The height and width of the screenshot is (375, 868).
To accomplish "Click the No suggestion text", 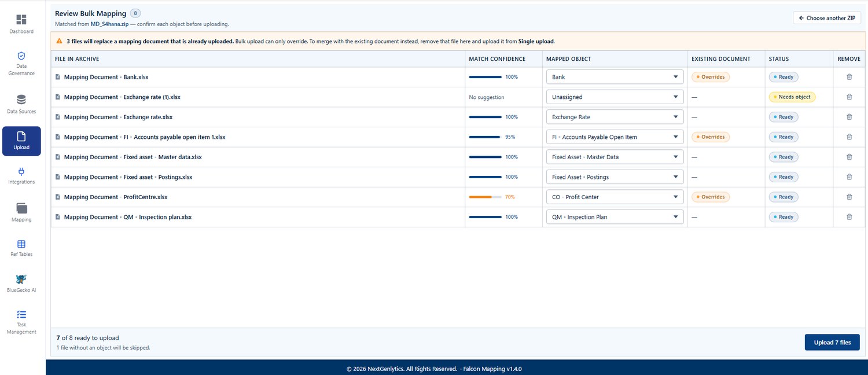I will click(487, 97).
